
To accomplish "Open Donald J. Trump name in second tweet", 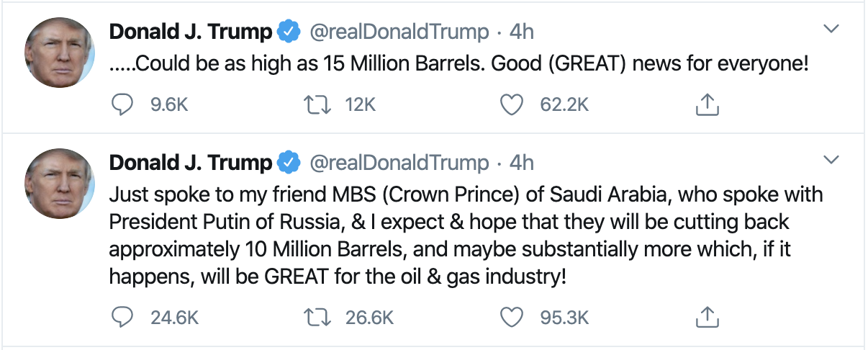I will click(191, 163).
